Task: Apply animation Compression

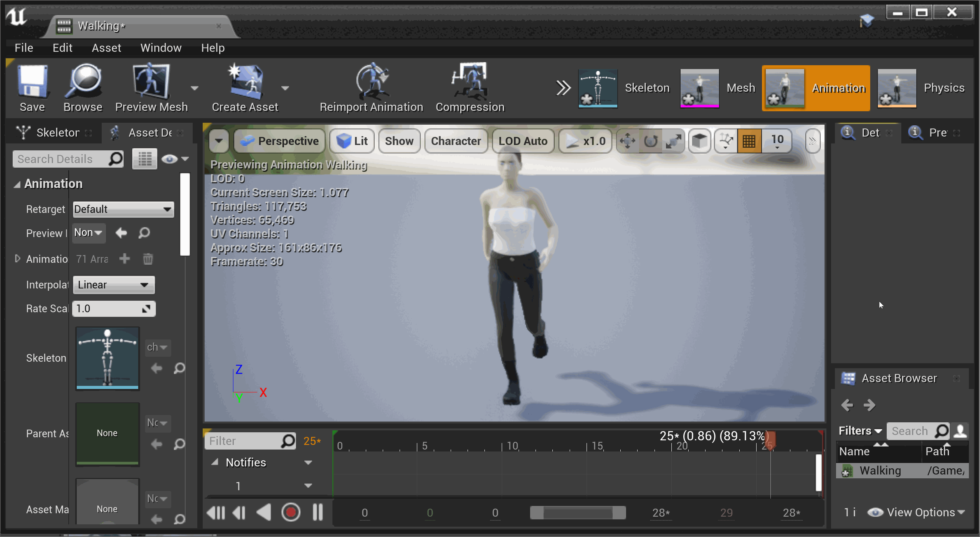Action: click(x=469, y=88)
